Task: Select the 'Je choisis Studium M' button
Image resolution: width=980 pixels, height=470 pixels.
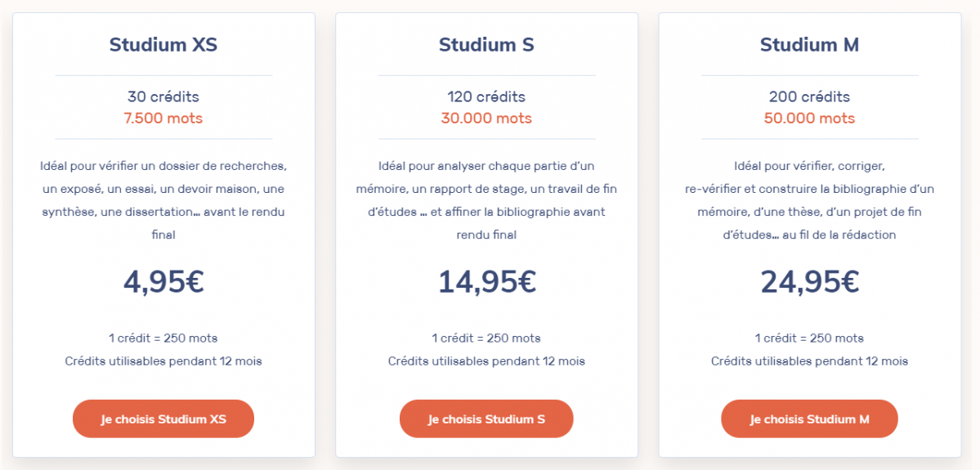Action: pyautogui.click(x=809, y=419)
